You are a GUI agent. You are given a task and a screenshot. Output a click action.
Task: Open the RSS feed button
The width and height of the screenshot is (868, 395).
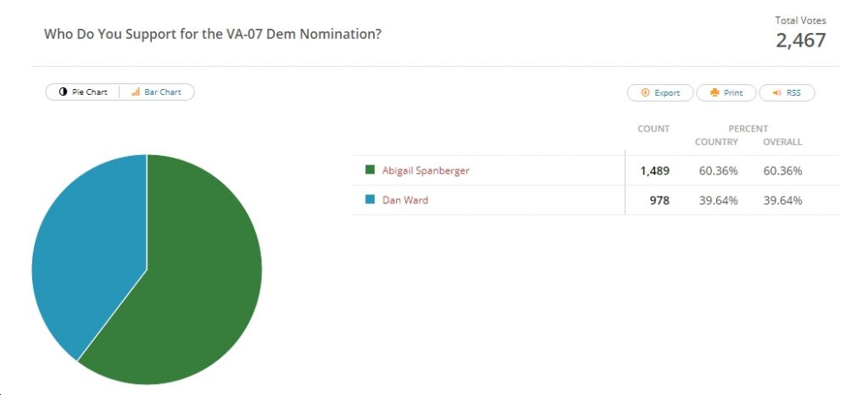click(787, 93)
